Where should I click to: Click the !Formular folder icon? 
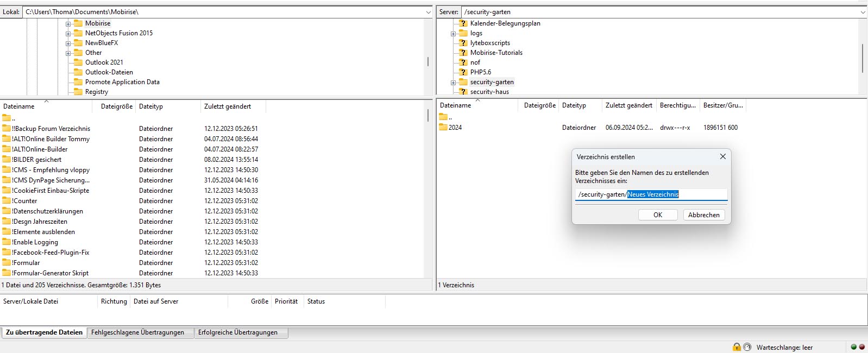tap(7, 262)
